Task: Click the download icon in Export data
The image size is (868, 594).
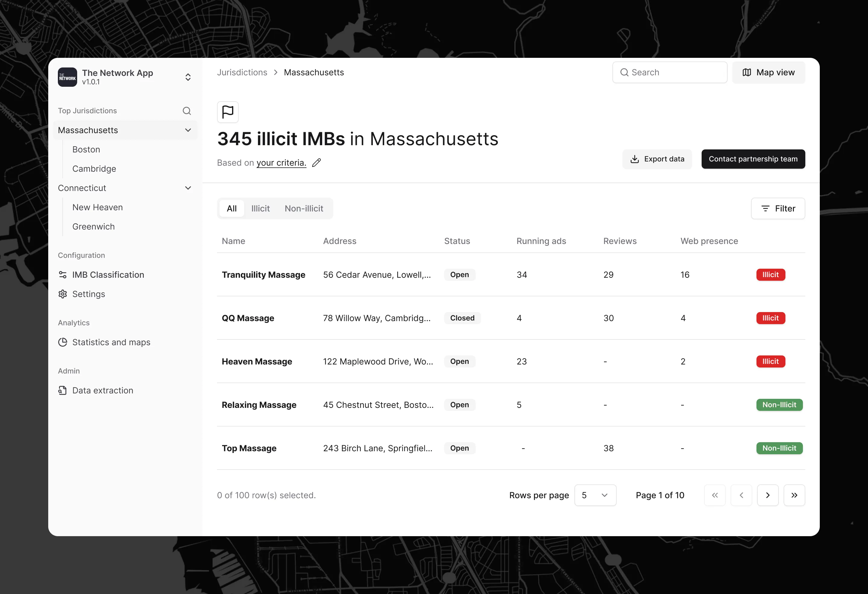Action: point(634,159)
